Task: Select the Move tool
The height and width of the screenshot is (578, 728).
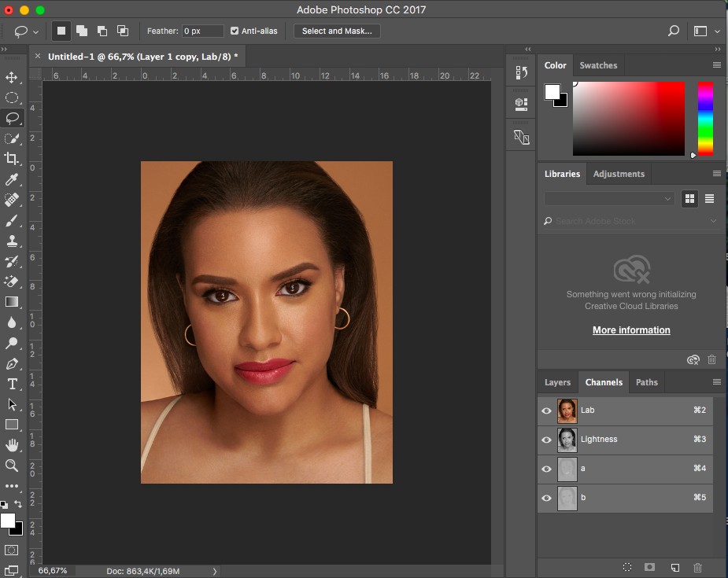Action: coord(12,77)
